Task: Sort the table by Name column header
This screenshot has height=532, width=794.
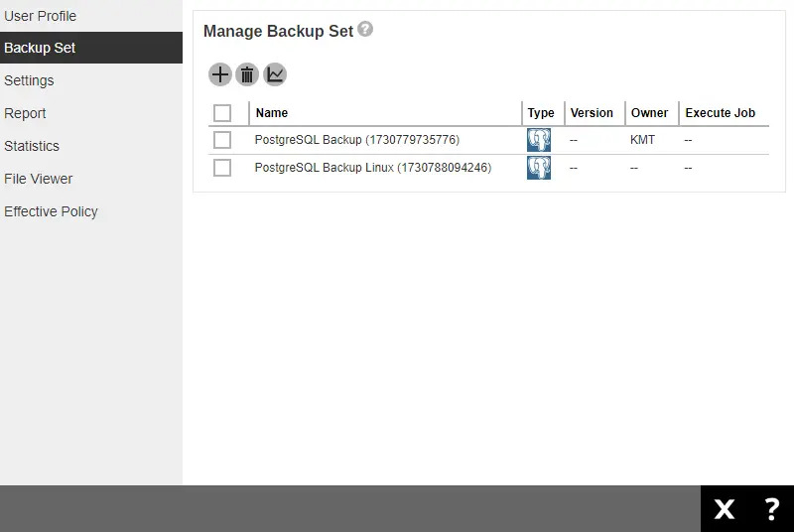Action: coord(272,113)
